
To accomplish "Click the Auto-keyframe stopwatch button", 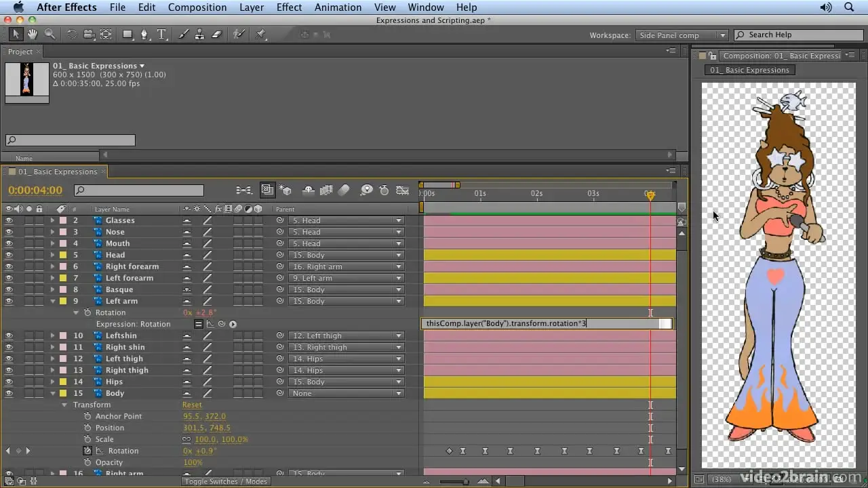I will tap(384, 190).
